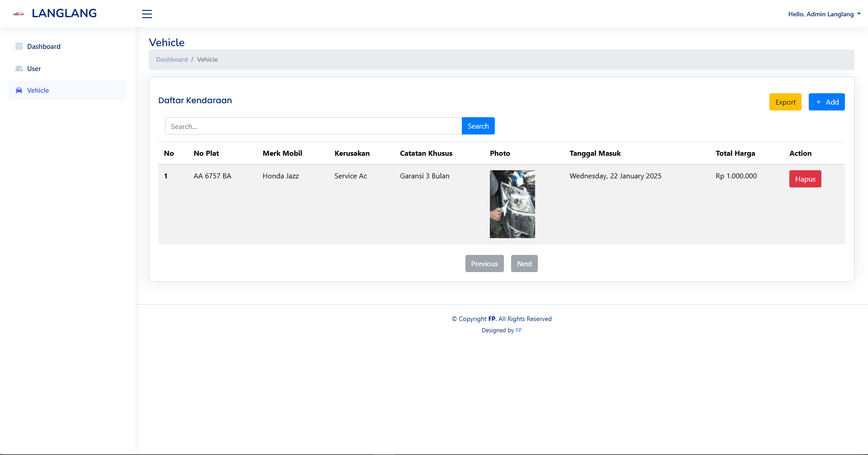Click the plus icon on Add button
Screen dimensions: 868x455
pos(818,102)
